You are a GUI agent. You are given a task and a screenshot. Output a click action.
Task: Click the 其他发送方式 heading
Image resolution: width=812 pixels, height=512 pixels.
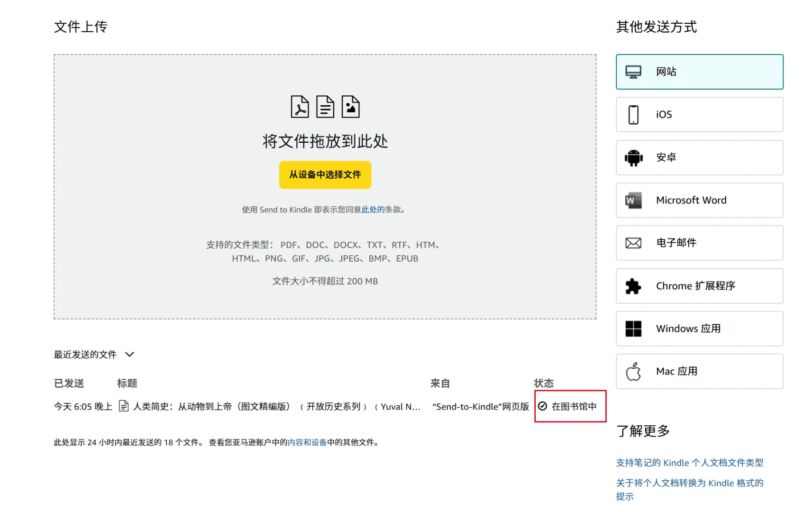click(x=657, y=27)
